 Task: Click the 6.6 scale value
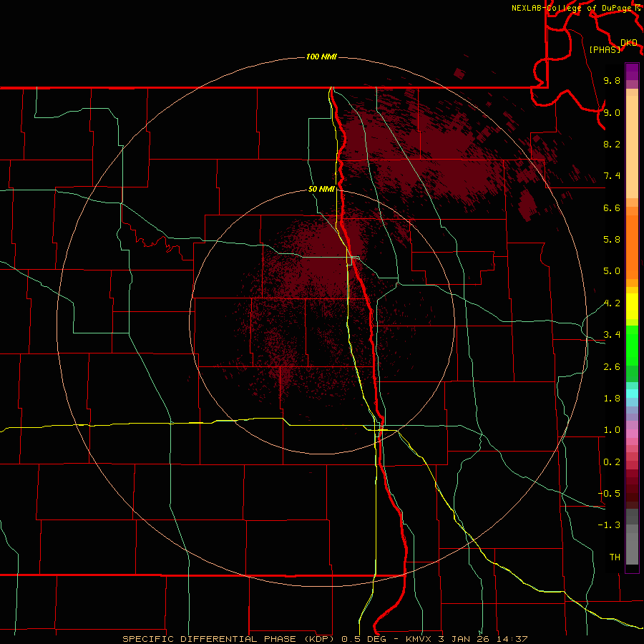(x=612, y=208)
